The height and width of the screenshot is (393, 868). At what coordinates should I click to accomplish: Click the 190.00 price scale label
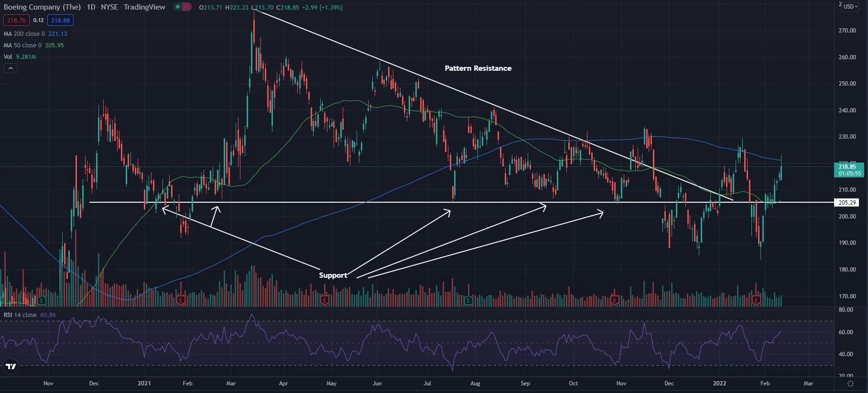847,243
